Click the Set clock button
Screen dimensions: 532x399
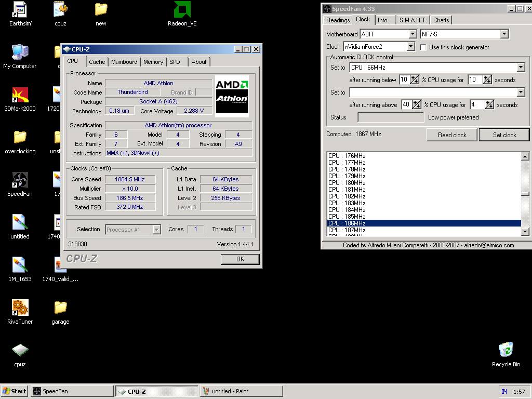tap(504, 135)
